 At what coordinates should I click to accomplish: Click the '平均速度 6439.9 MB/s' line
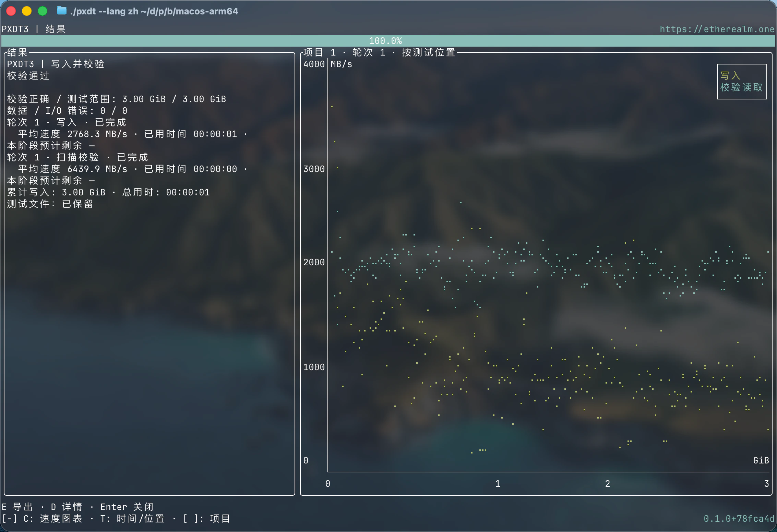tap(73, 169)
